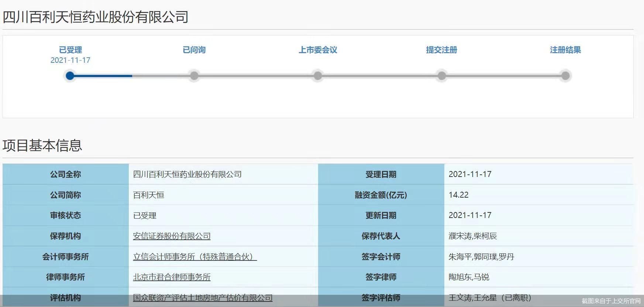Click the 保荐机构 header cell
This screenshot has height=307, width=644.
click(x=66, y=236)
